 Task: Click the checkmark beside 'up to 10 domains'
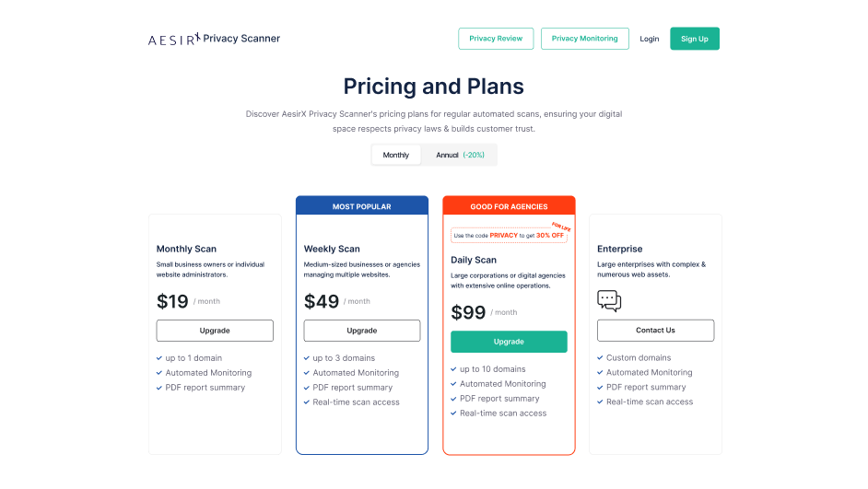pyautogui.click(x=454, y=369)
